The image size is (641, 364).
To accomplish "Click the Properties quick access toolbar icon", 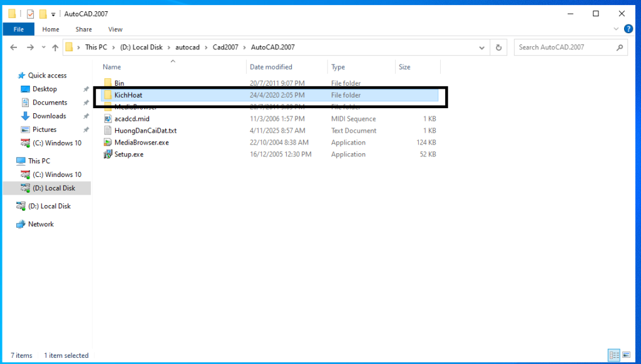I will pos(30,14).
